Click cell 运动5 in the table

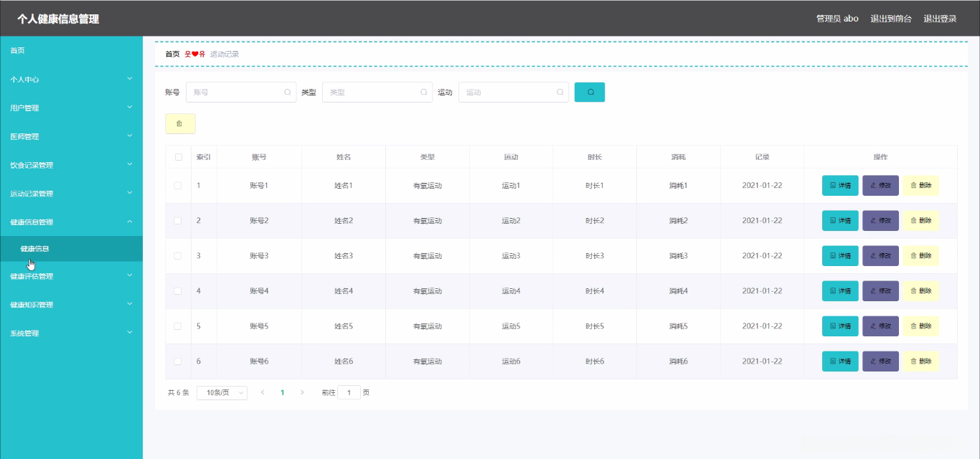pos(511,326)
